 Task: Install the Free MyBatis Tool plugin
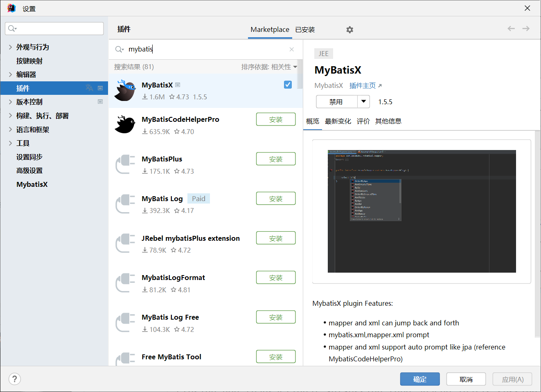pyautogui.click(x=276, y=357)
